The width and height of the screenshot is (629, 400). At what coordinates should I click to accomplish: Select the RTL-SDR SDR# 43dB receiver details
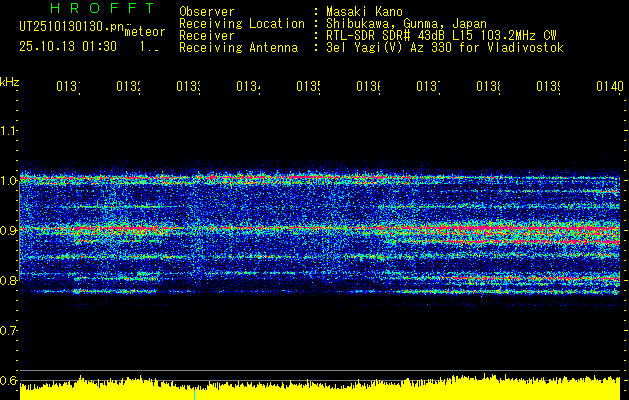(x=441, y=36)
